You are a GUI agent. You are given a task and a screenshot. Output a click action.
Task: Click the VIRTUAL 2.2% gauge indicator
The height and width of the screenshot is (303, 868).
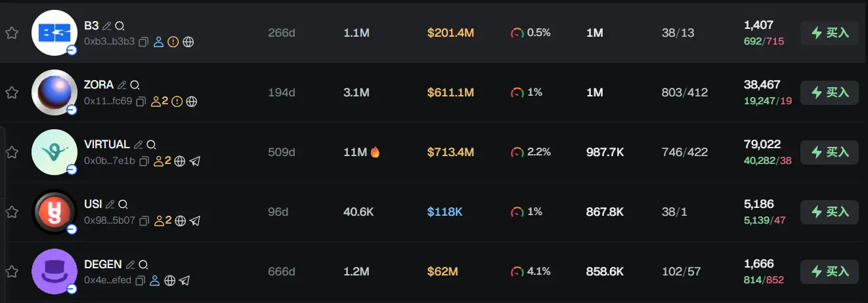pos(517,152)
